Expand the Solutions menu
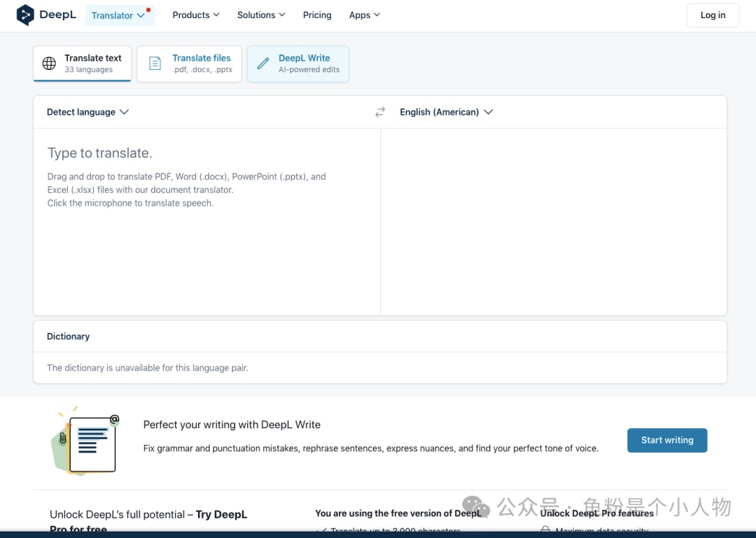 (x=261, y=15)
